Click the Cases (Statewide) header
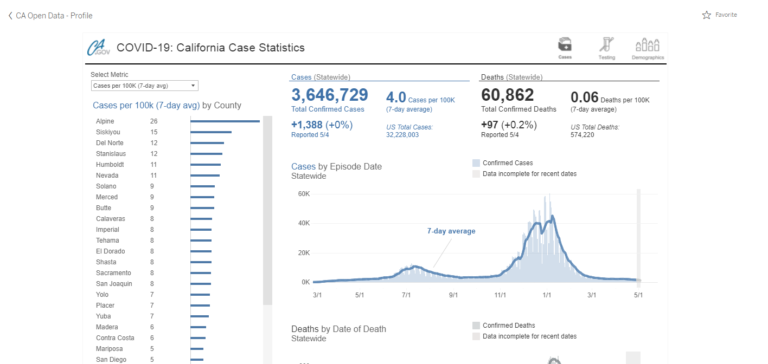Image resolution: width=768 pixels, height=364 pixels. 321,77
